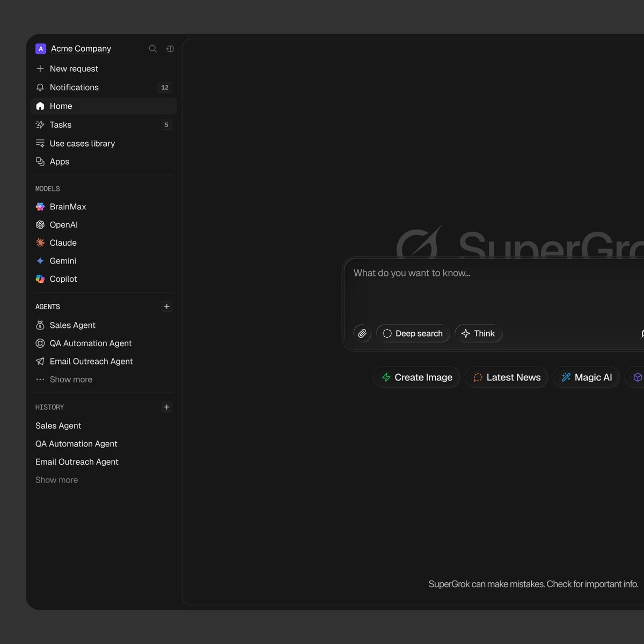
Task: Toggle the Deep search mode
Action: point(413,333)
